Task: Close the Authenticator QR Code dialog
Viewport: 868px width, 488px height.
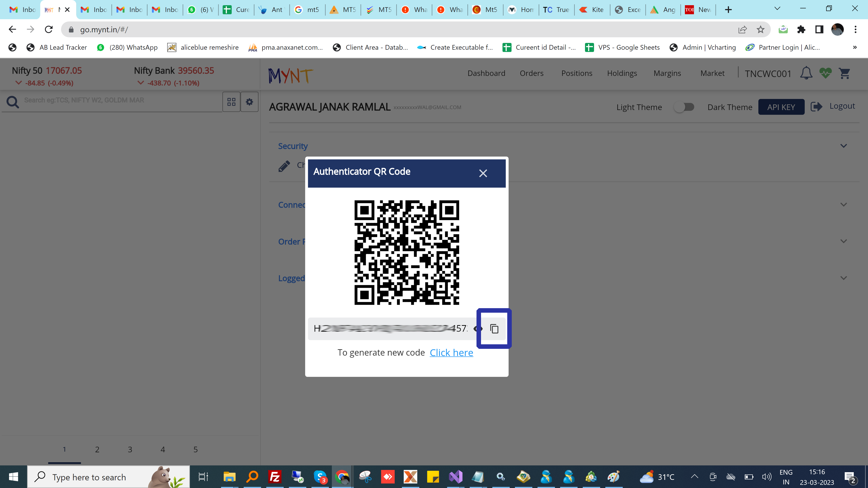Action: tap(483, 173)
